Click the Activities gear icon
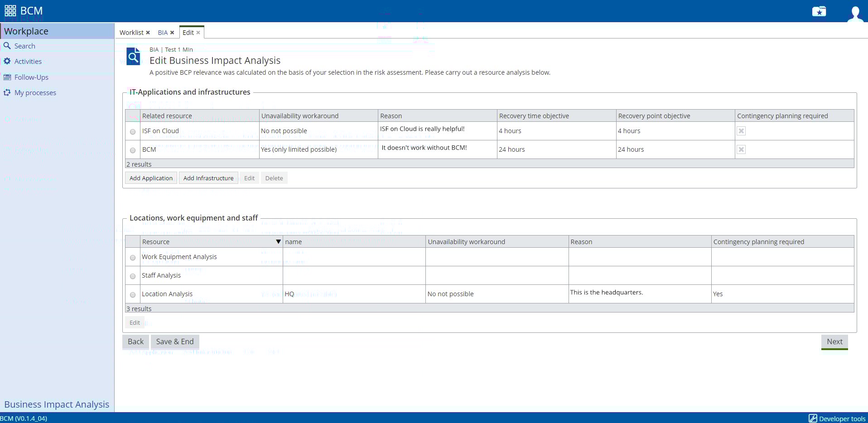This screenshot has height=423, width=868. coord(7,61)
